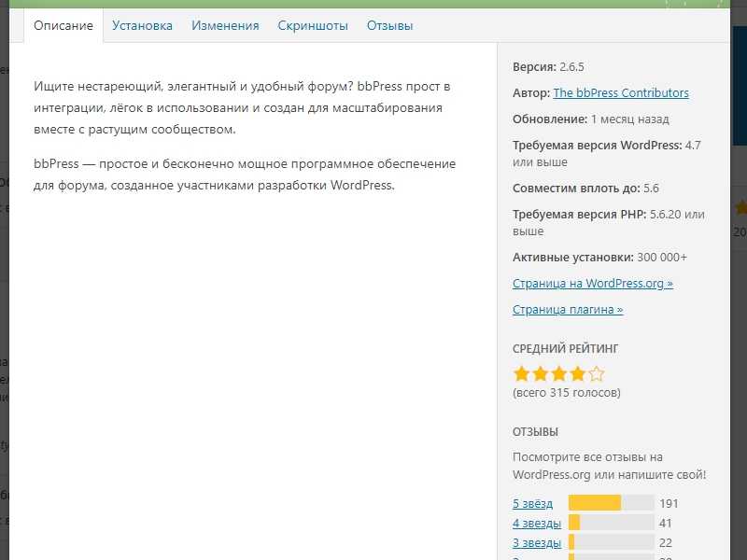View the 3 звезды reviews link
The height and width of the screenshot is (560, 747).
coord(537,543)
